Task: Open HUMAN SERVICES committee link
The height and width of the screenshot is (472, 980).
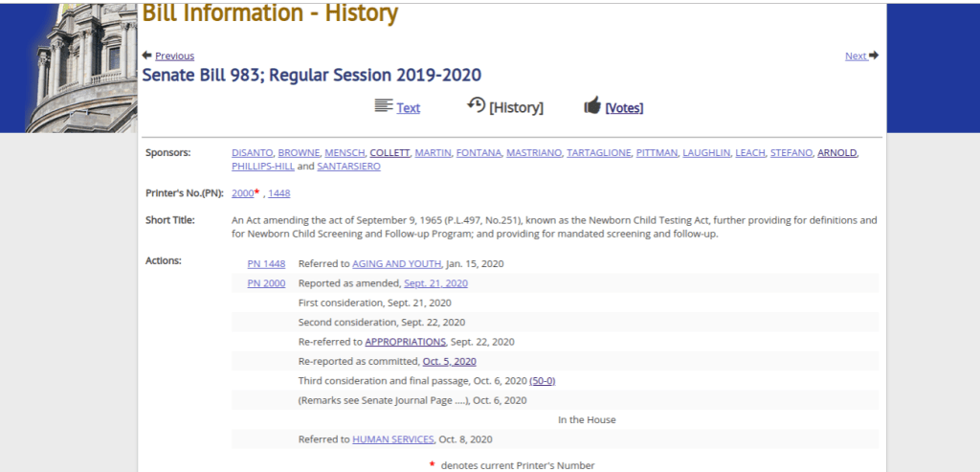Action: tap(392, 439)
